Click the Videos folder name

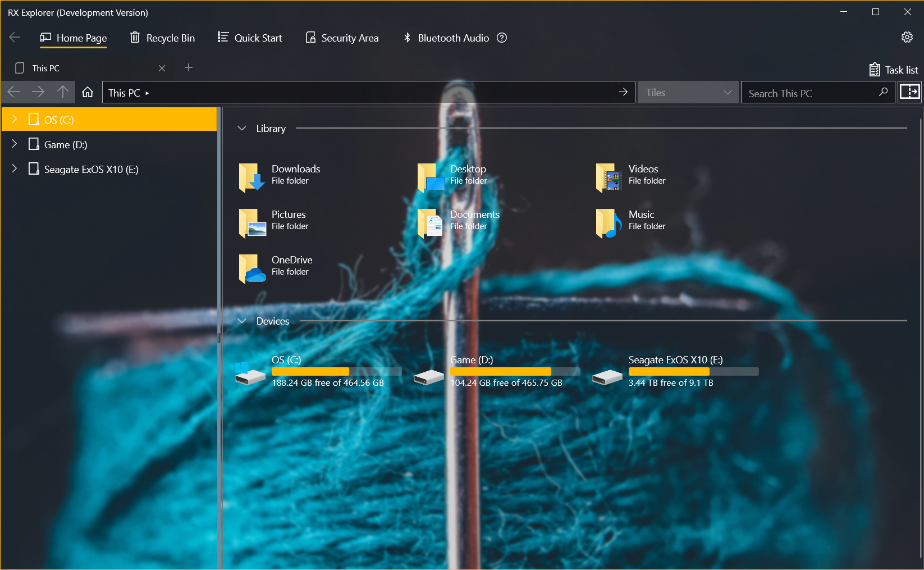643,169
